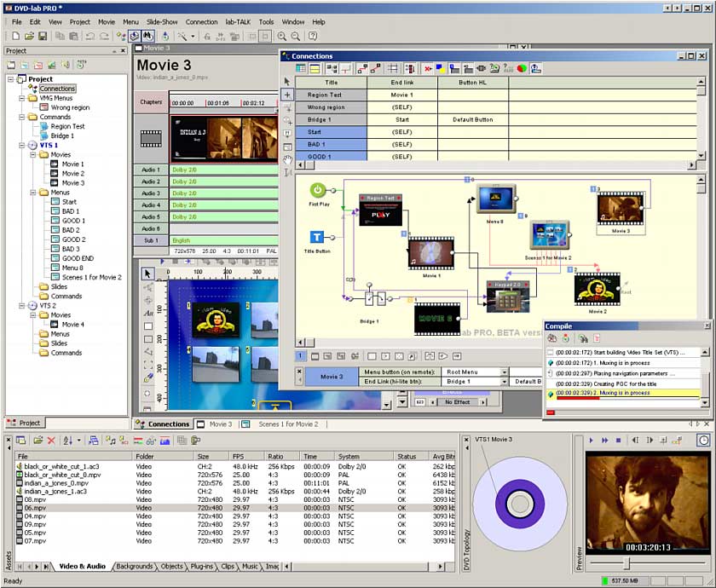Click the Zoom in magnifier icon
Viewport: 716px width, 588px height.
[x=282, y=36]
